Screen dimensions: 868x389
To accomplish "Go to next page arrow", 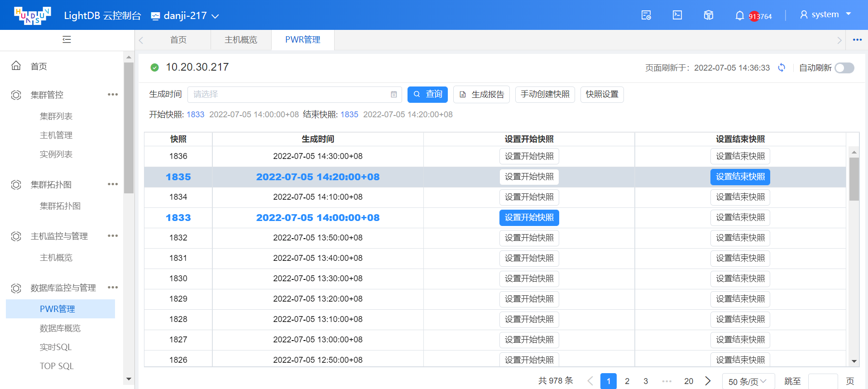I will (708, 381).
